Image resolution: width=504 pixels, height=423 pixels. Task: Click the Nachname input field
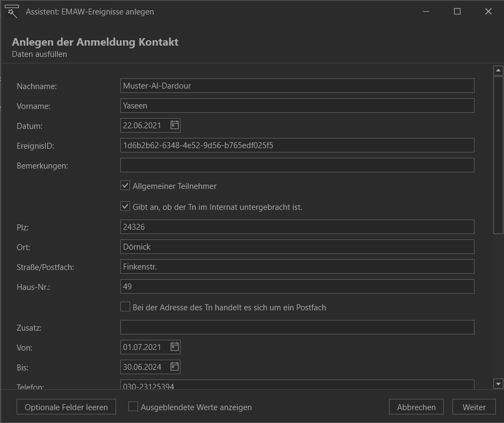click(x=297, y=86)
